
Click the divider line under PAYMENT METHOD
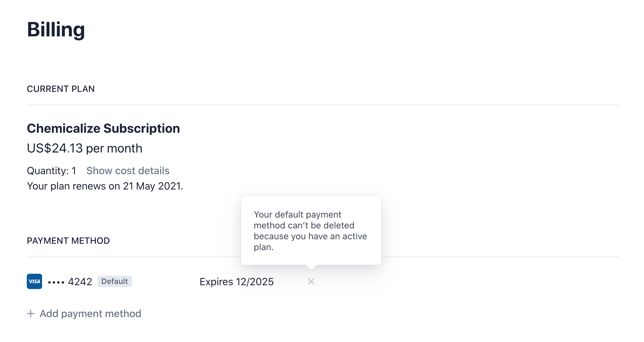click(478, 257)
